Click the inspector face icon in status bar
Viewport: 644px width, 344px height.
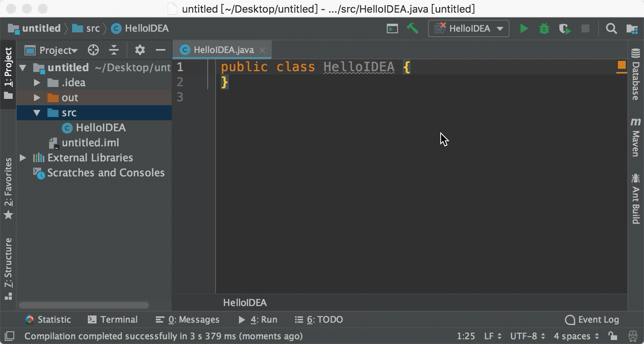click(x=633, y=336)
